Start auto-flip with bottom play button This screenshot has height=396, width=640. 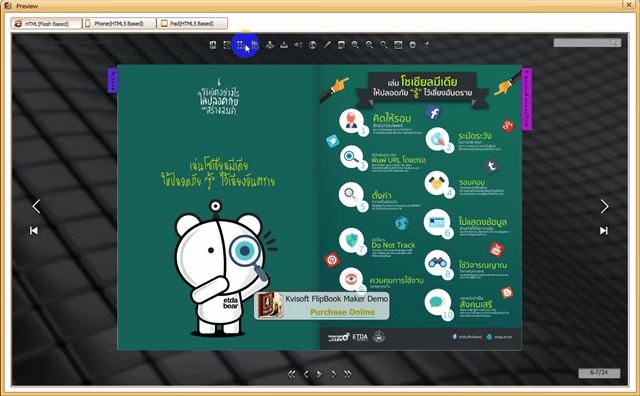pos(320,374)
